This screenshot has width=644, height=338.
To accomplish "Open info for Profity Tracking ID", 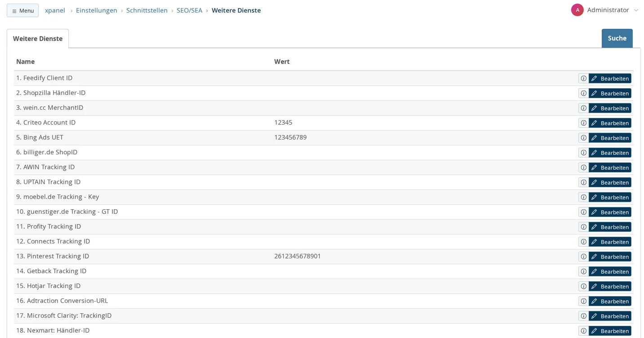I will pos(583,227).
